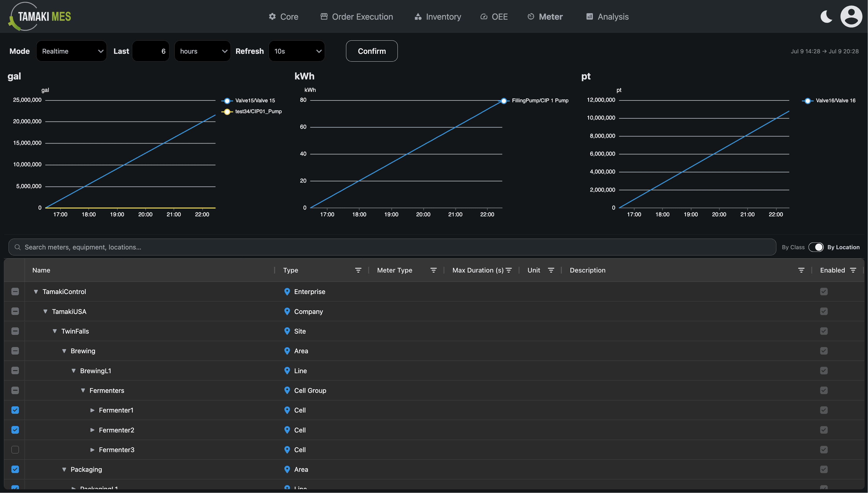The width and height of the screenshot is (868, 493).
Task: Toggle dark mode moon icon
Action: pyautogui.click(x=826, y=17)
